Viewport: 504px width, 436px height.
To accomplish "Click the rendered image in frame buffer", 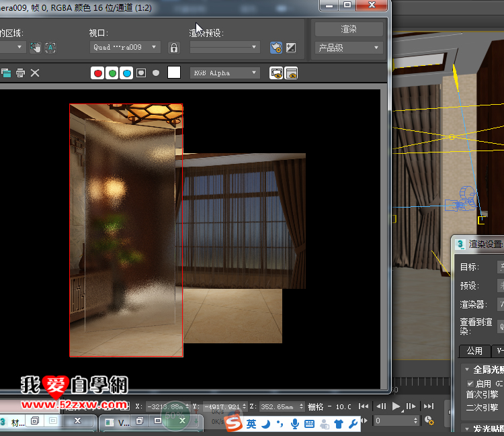I will click(x=187, y=230).
